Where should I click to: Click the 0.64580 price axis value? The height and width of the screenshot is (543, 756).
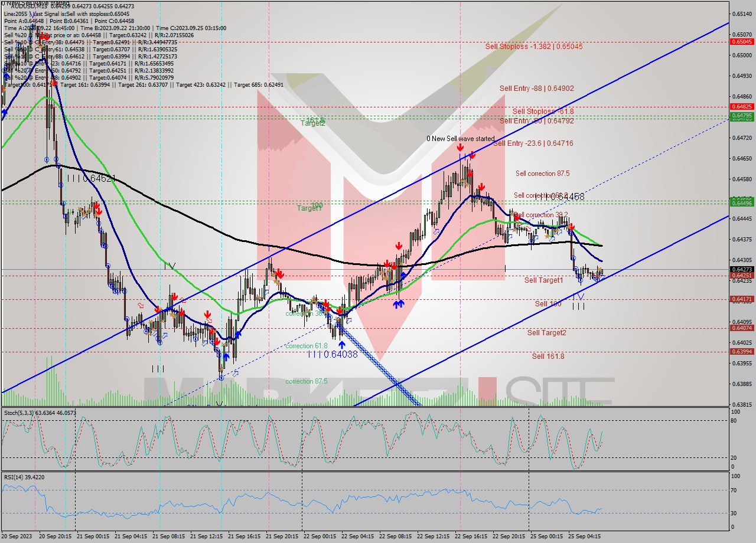741,179
